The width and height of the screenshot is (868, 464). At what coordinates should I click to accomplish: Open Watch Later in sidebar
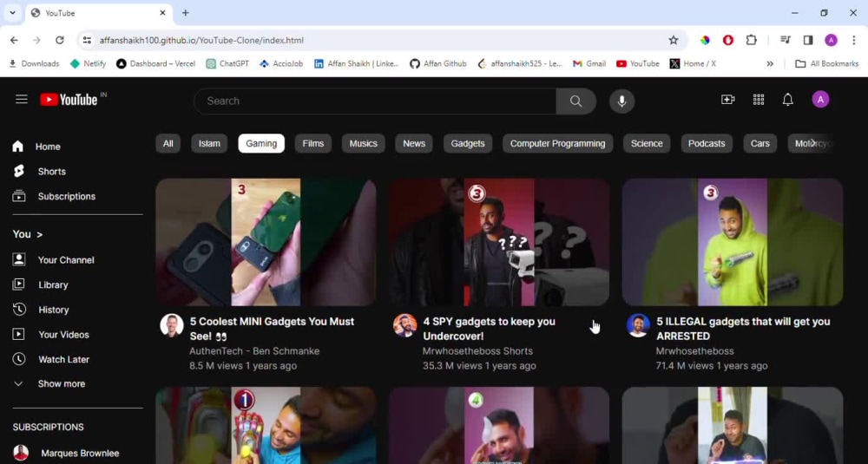pyautogui.click(x=50, y=359)
